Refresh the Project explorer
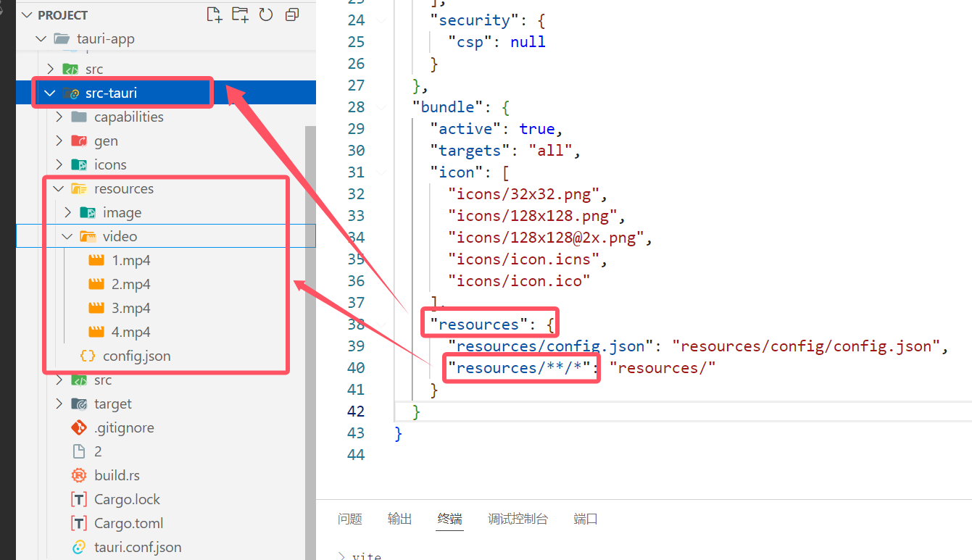Viewport: 972px width, 560px height. (266, 14)
